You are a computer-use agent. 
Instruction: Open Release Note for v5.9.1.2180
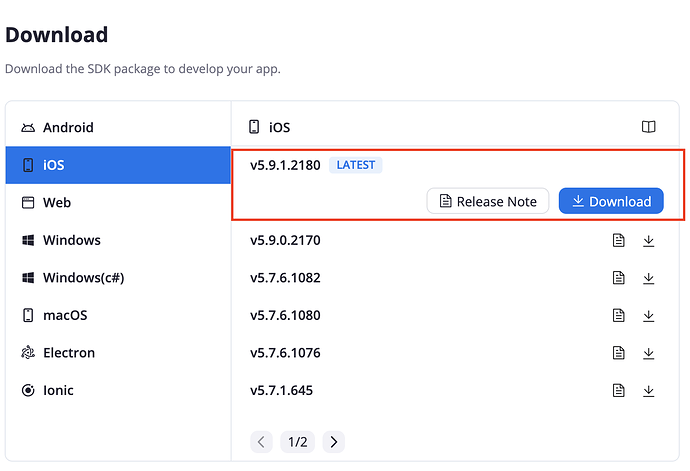pyautogui.click(x=488, y=201)
